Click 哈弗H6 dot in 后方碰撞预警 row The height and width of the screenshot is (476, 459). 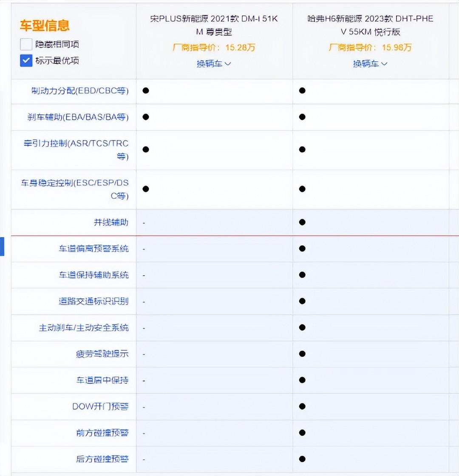pos(302,459)
